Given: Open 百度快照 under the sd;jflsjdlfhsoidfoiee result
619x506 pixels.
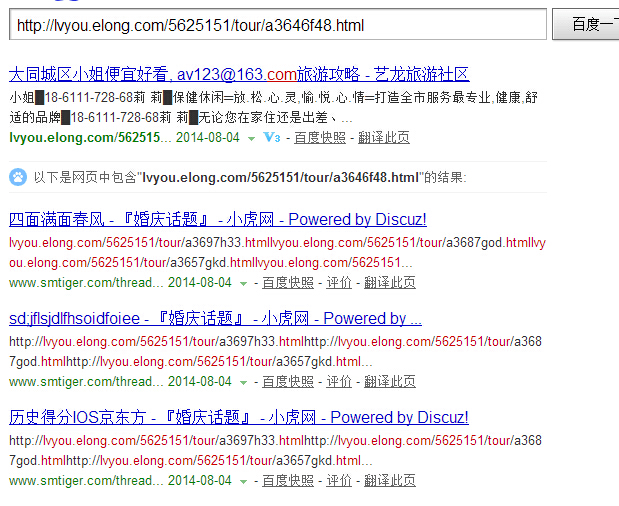Looking at the screenshot, I should point(288,382).
